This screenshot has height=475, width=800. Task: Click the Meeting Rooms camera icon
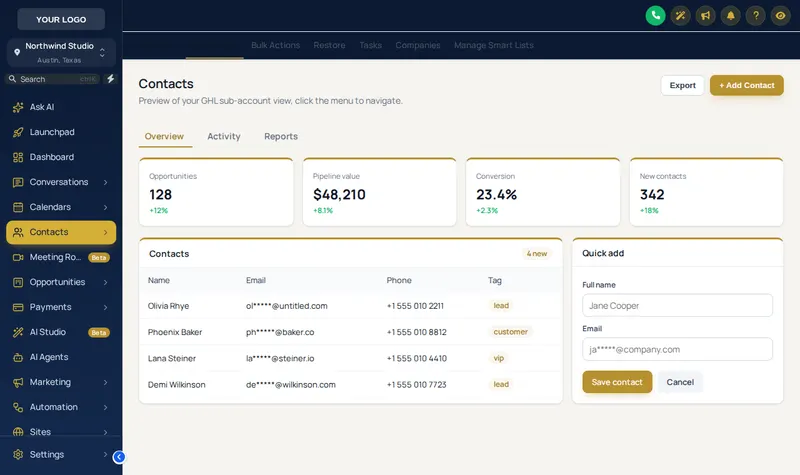[x=18, y=257]
